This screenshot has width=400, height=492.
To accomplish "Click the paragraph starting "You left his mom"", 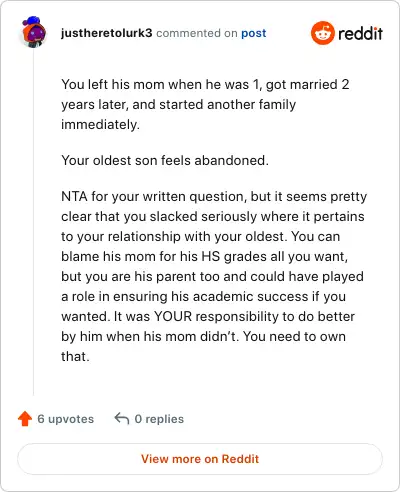I will 205,104.
